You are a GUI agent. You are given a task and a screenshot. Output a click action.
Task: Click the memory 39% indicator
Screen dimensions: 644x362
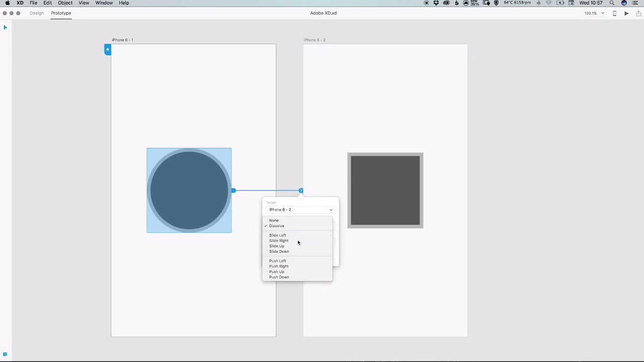pyautogui.click(x=474, y=3)
